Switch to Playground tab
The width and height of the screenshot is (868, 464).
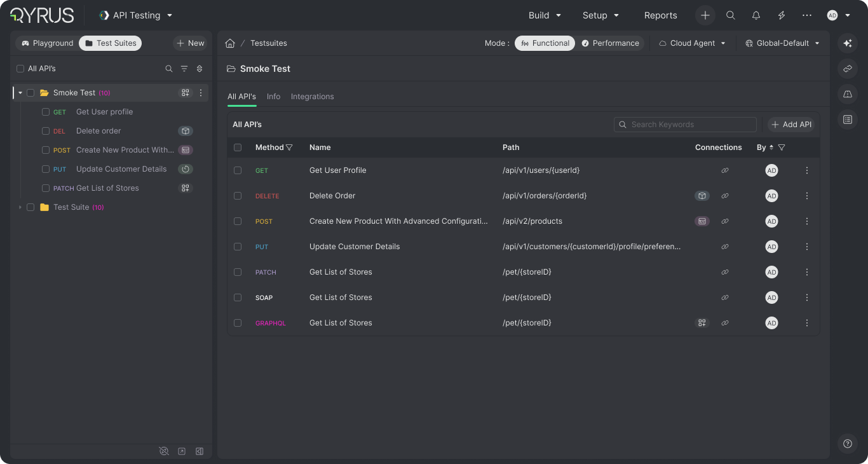[48, 43]
